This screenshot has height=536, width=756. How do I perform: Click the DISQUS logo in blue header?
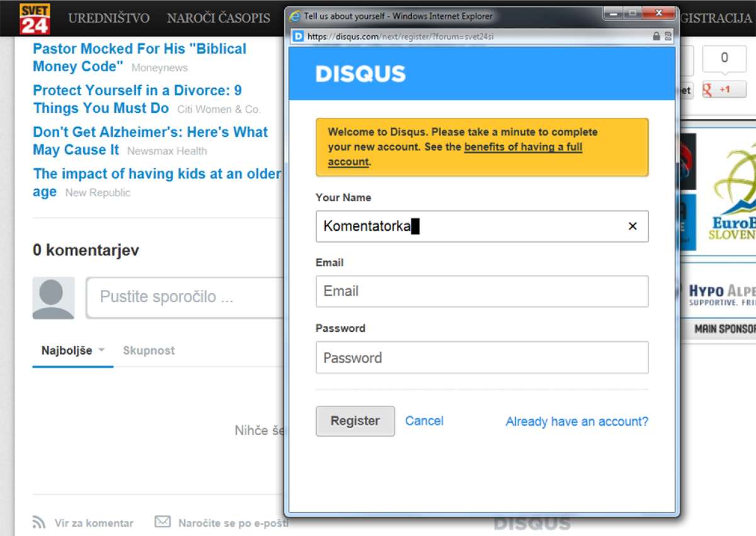click(360, 74)
